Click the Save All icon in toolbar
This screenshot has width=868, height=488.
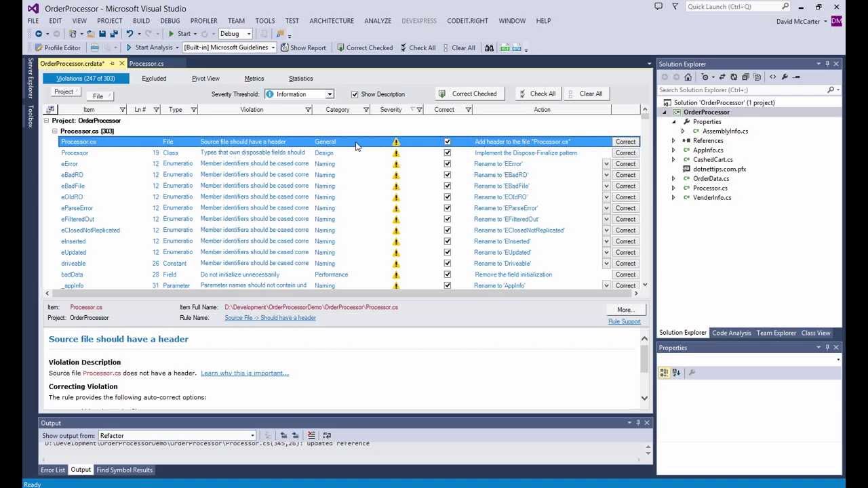point(114,34)
